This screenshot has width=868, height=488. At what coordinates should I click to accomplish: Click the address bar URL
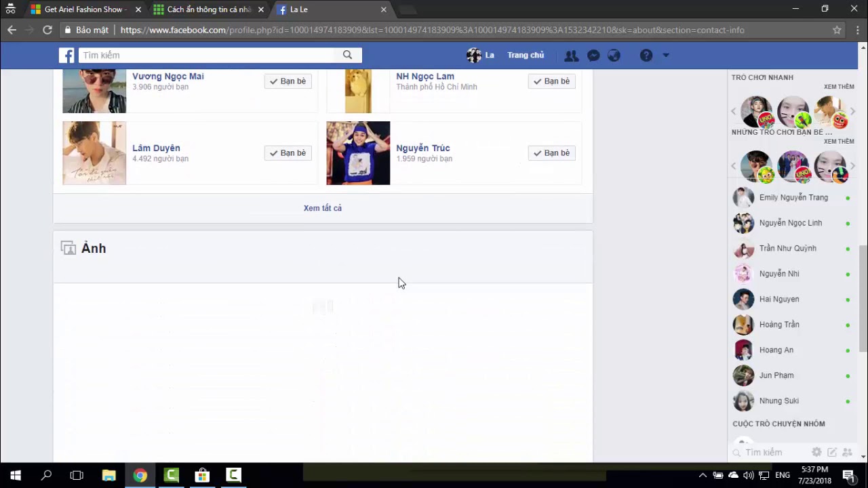(x=433, y=30)
